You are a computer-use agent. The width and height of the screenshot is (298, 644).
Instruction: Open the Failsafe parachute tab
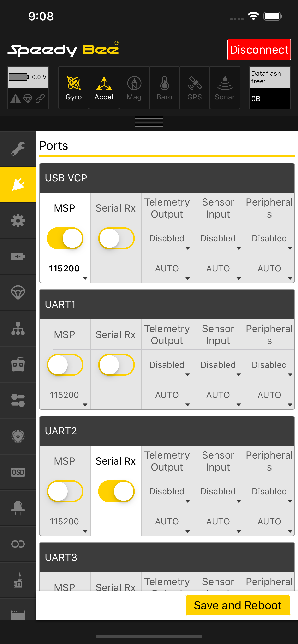(x=18, y=293)
